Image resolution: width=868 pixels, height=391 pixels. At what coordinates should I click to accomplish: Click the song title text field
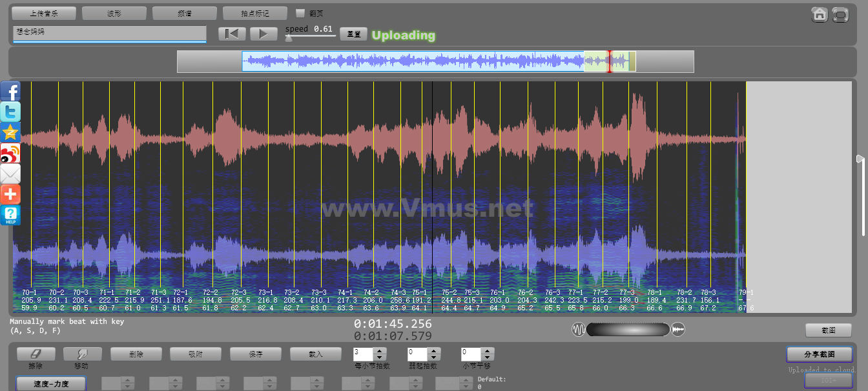coord(109,32)
